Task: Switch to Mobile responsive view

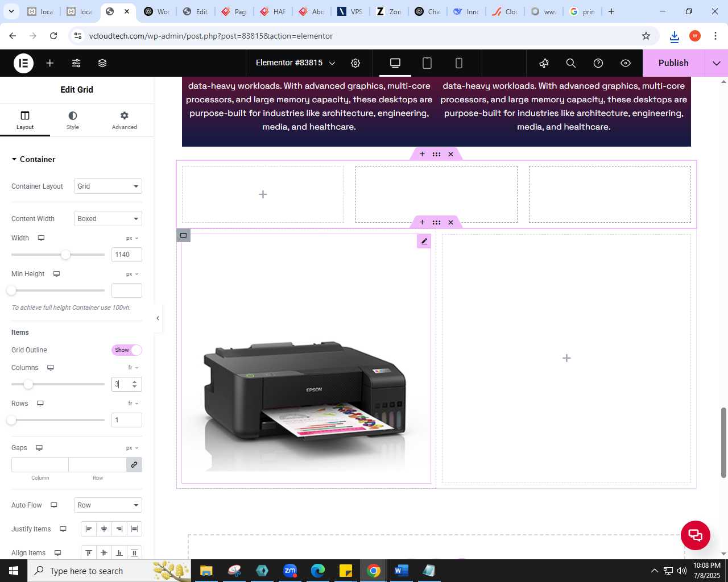Action: pos(459,63)
